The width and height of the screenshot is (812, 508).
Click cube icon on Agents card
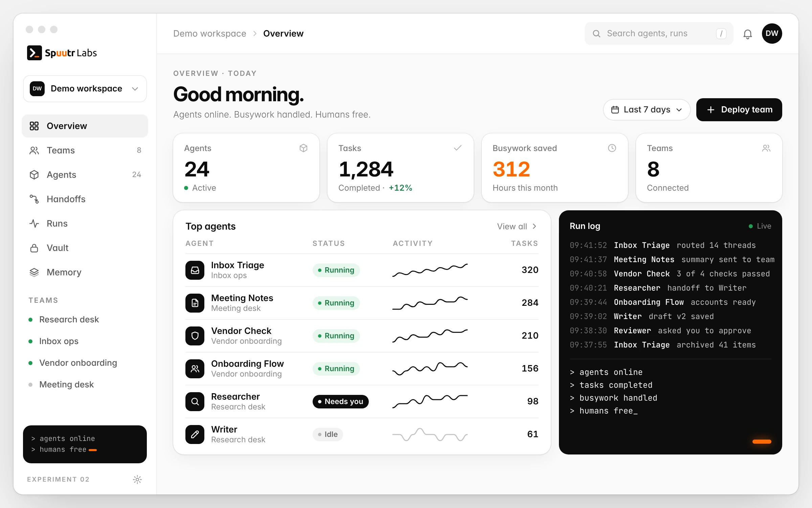(x=303, y=148)
